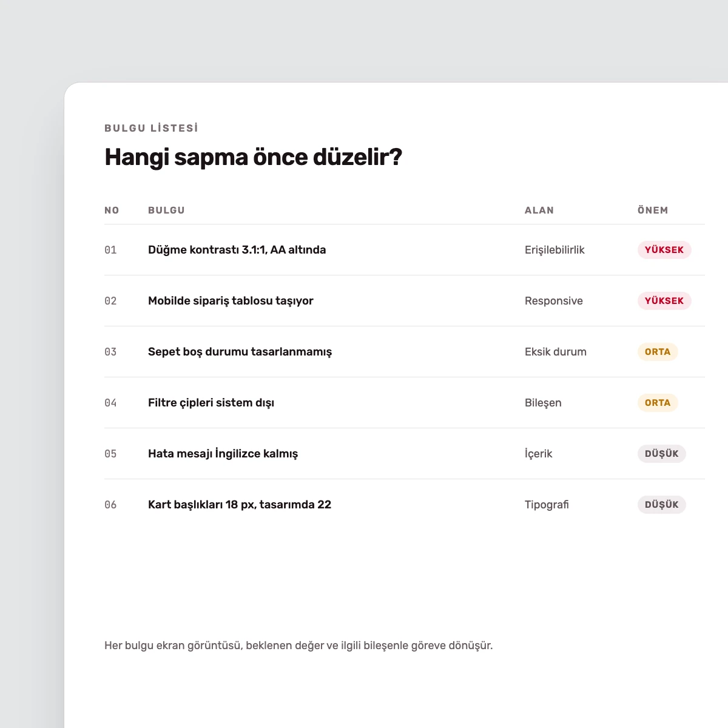Open finding 'Hata mesajı İngilizce kalmış'
Screen dimensions: 728x728
point(223,454)
